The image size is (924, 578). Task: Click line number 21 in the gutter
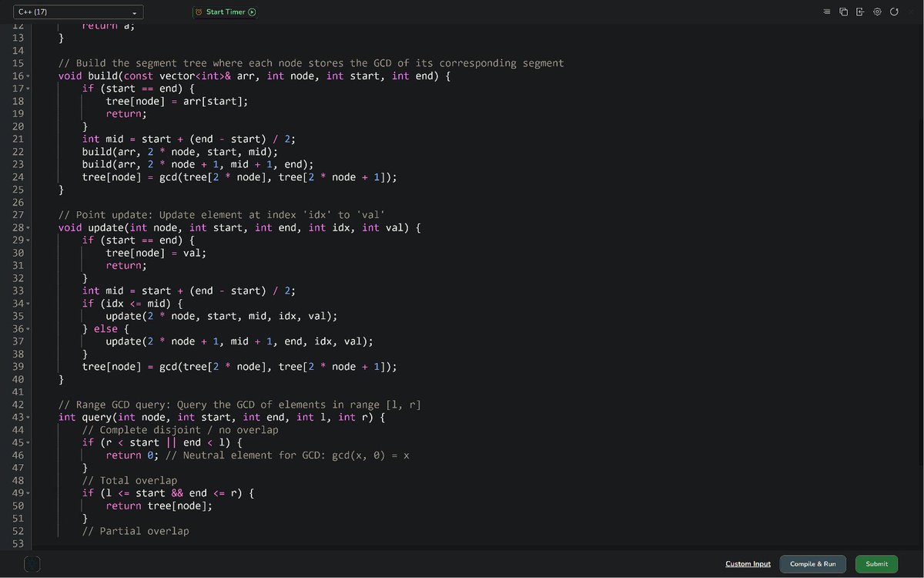pos(18,139)
